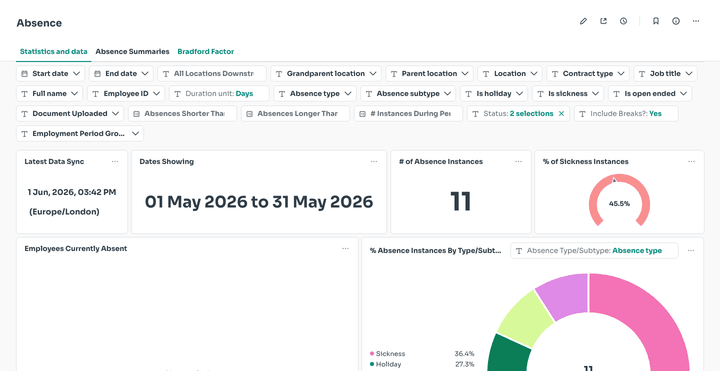720x371 pixels.
Task: Change Include Breaks?: Yes filter
Action: 626,113
